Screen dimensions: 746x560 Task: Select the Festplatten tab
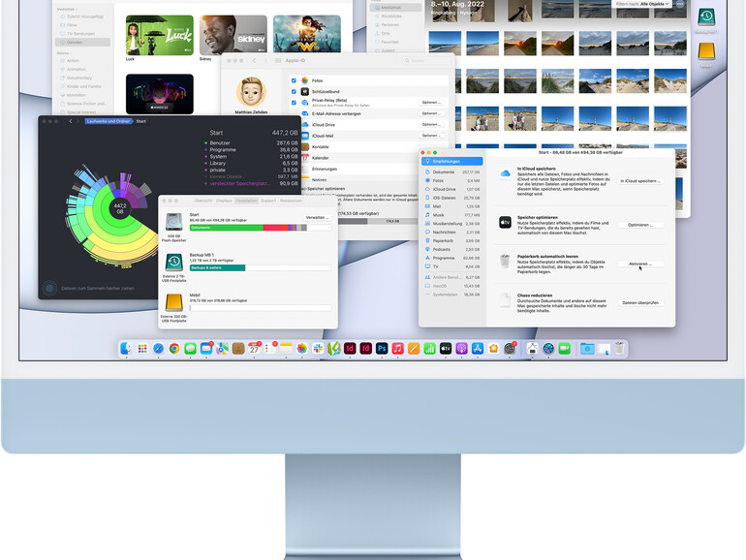point(246,201)
